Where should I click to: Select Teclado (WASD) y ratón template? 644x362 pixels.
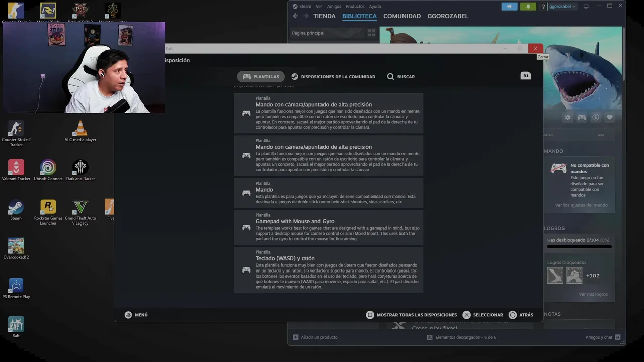(x=329, y=270)
